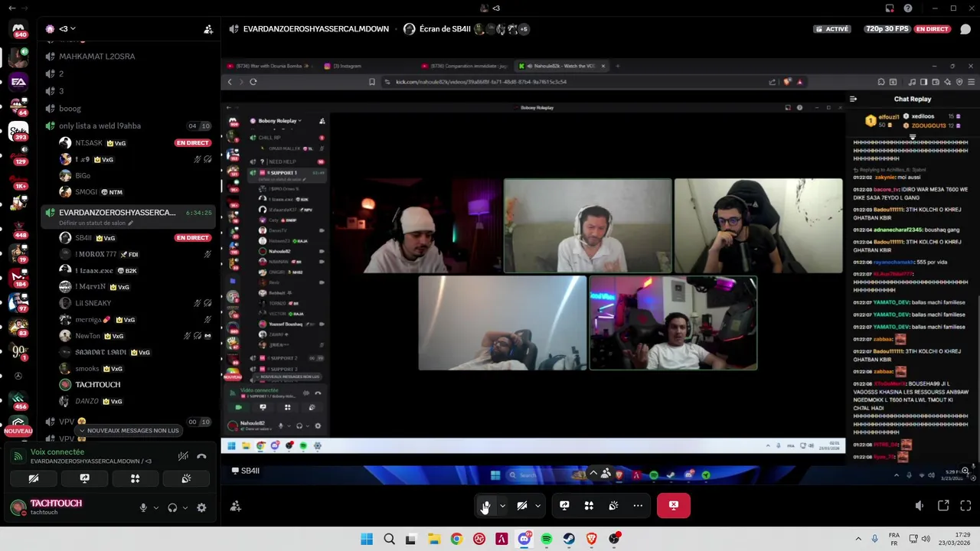Open Google Chrome from the taskbar
Viewport: 980px width, 551px height.
point(456,539)
